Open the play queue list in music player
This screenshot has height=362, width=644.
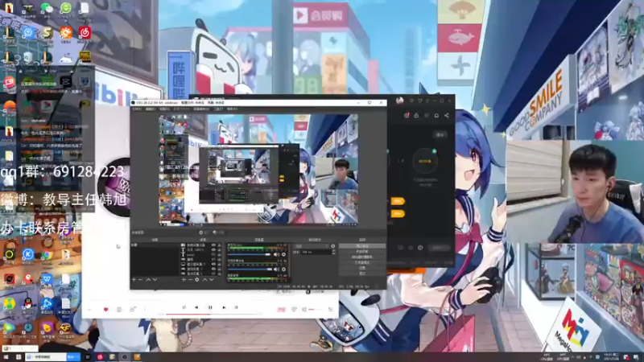pos(331,309)
